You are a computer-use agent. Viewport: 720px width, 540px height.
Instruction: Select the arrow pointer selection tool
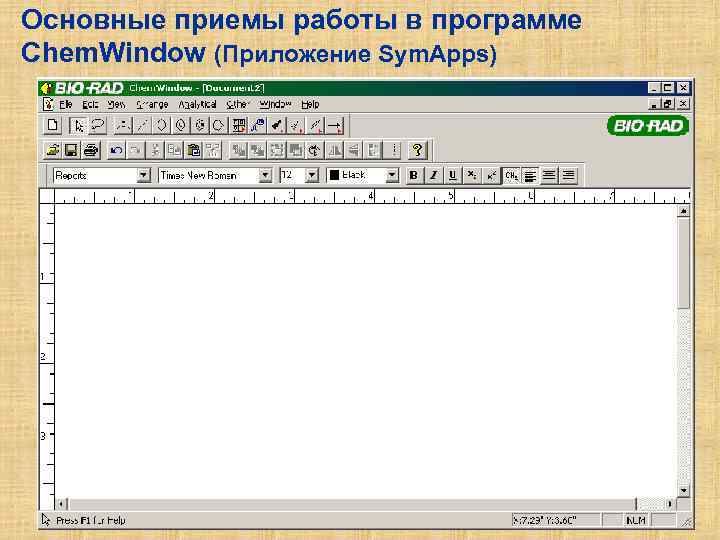pyautogui.click(x=79, y=125)
